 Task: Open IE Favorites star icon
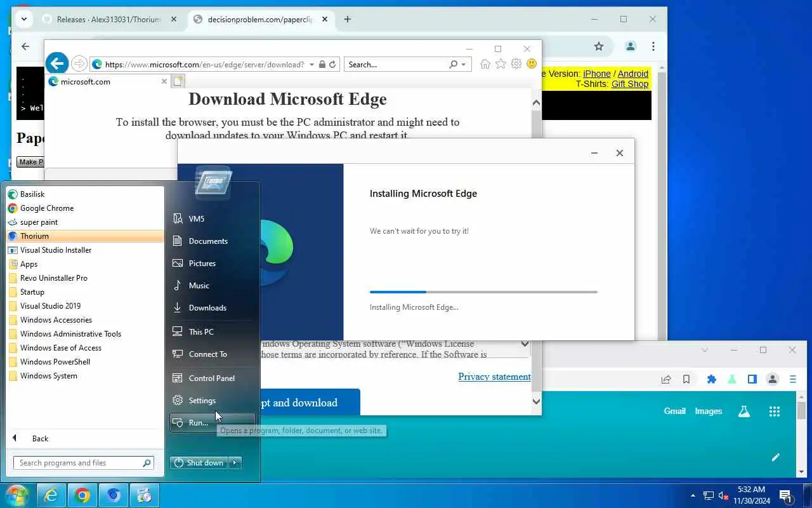(501, 64)
